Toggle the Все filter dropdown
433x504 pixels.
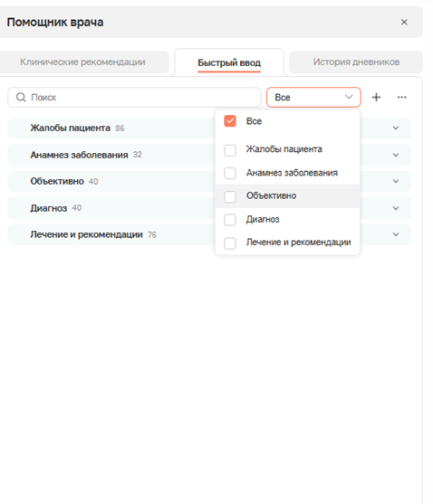click(313, 97)
